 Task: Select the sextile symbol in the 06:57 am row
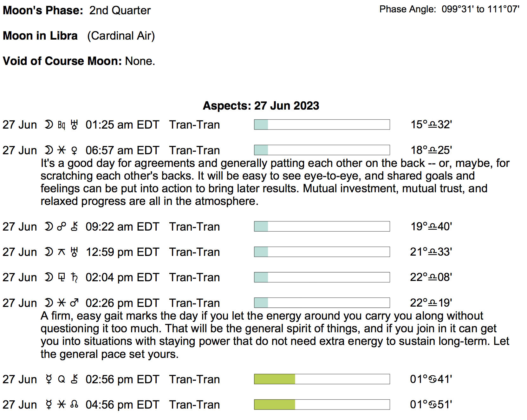coord(62,150)
